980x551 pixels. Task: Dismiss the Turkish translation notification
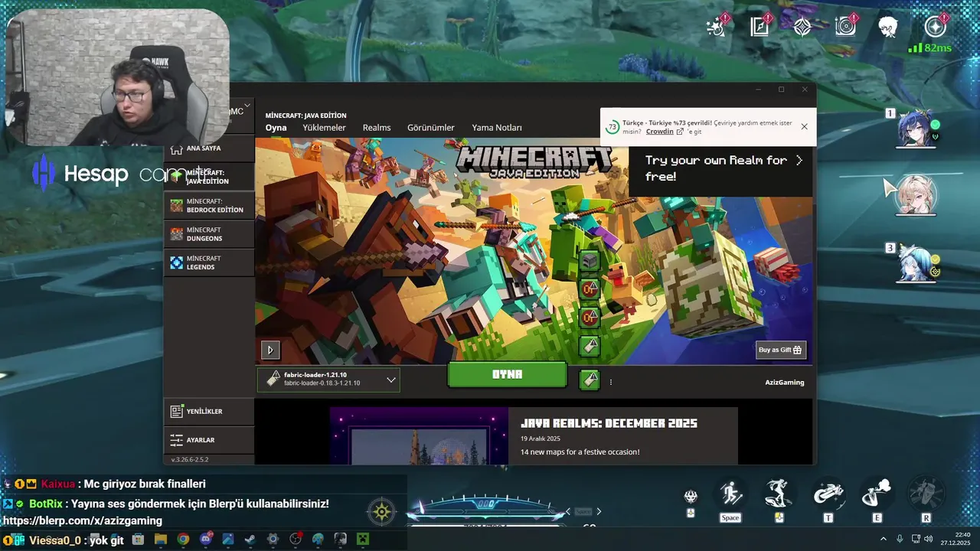(x=804, y=127)
